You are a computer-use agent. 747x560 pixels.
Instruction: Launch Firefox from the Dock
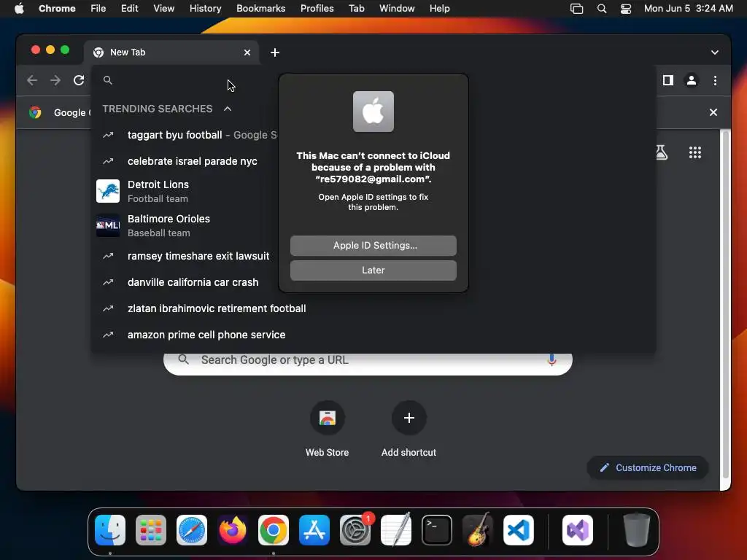(233, 530)
